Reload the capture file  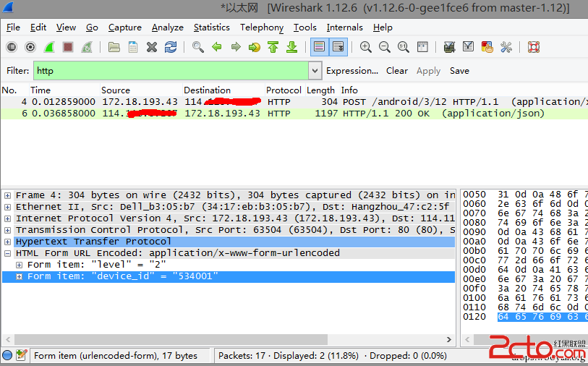pyautogui.click(x=171, y=47)
